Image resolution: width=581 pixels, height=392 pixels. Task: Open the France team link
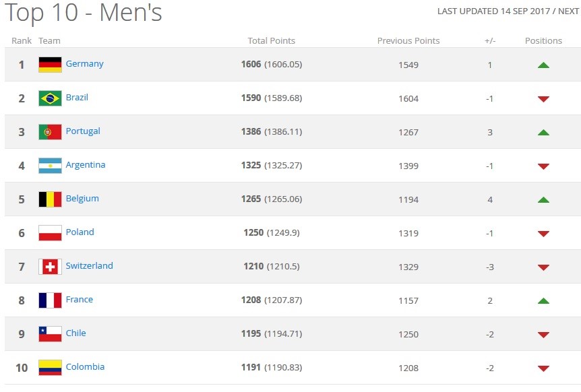coord(79,300)
